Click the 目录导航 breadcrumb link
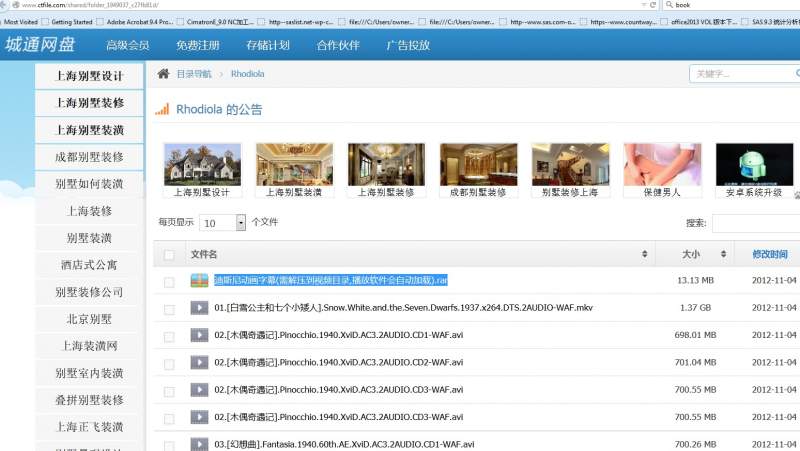Viewport: 800px width, 451px height. (x=194, y=74)
